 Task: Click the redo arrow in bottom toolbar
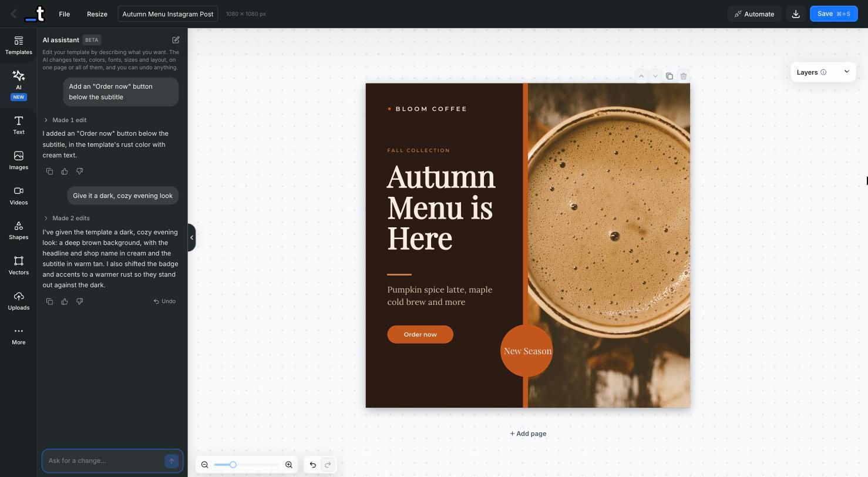click(x=328, y=465)
